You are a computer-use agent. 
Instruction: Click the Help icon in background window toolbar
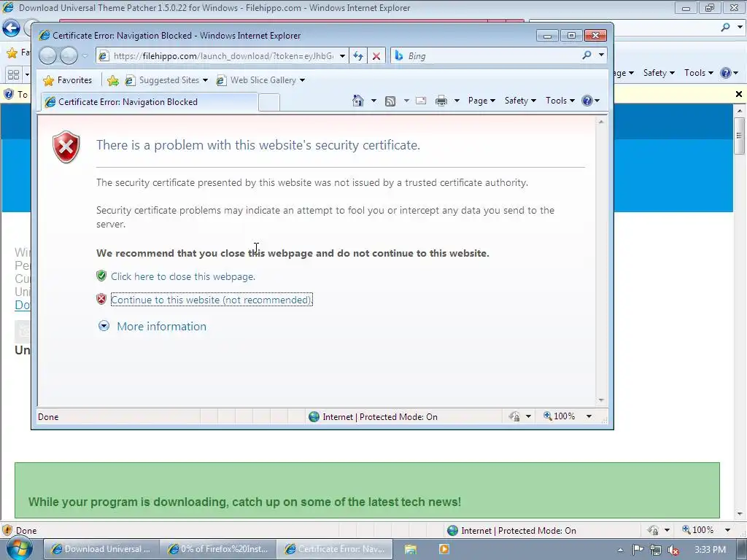[726, 73]
